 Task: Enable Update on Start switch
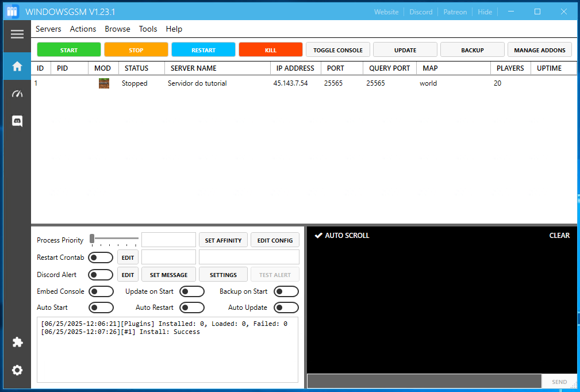pos(192,291)
